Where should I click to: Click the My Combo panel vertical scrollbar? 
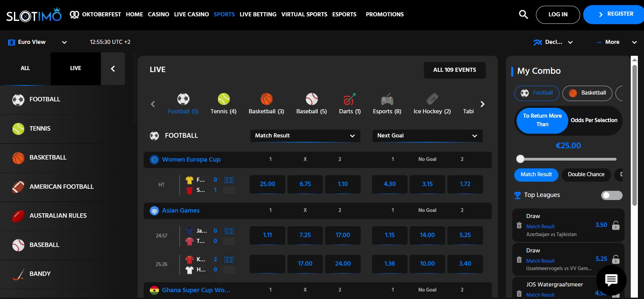tap(634, 135)
